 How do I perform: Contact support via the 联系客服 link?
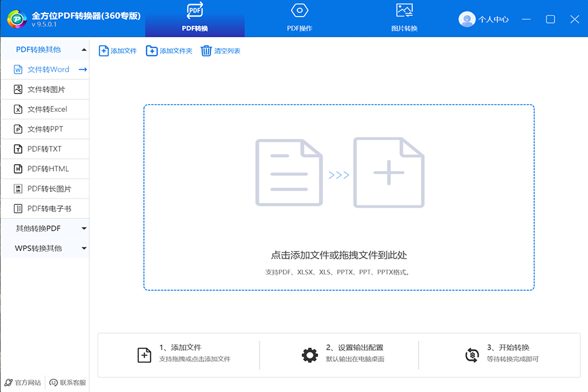(x=68, y=383)
